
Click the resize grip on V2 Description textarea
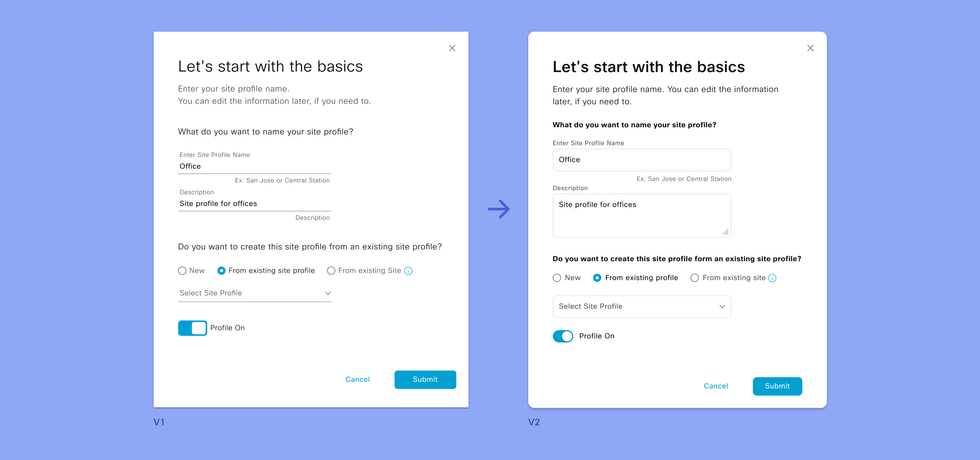click(x=726, y=232)
